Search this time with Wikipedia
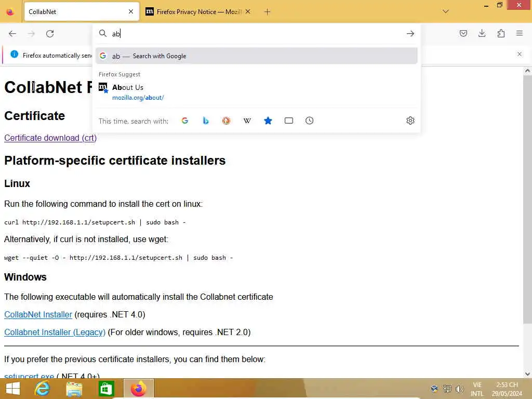The height and width of the screenshot is (399, 532). [247, 121]
